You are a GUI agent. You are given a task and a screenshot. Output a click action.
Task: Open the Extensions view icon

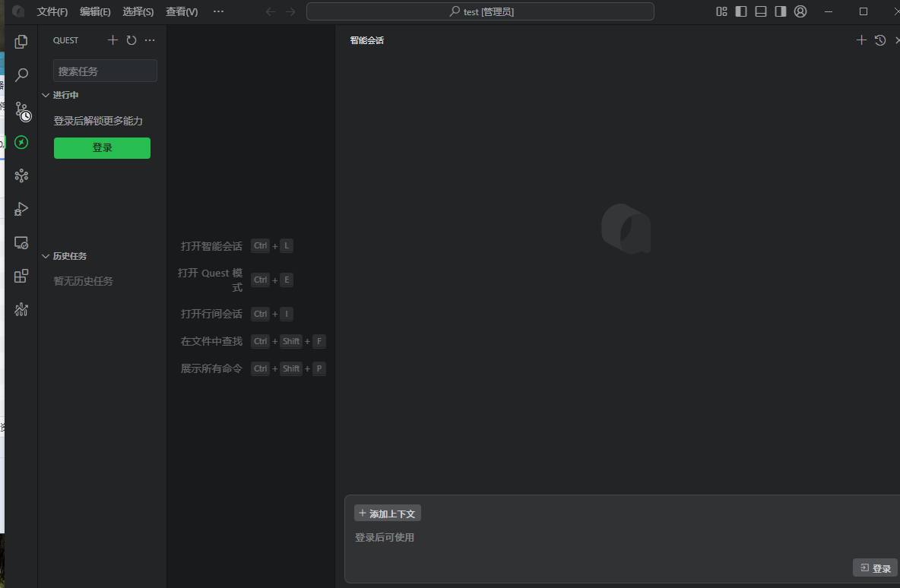tap(21, 276)
